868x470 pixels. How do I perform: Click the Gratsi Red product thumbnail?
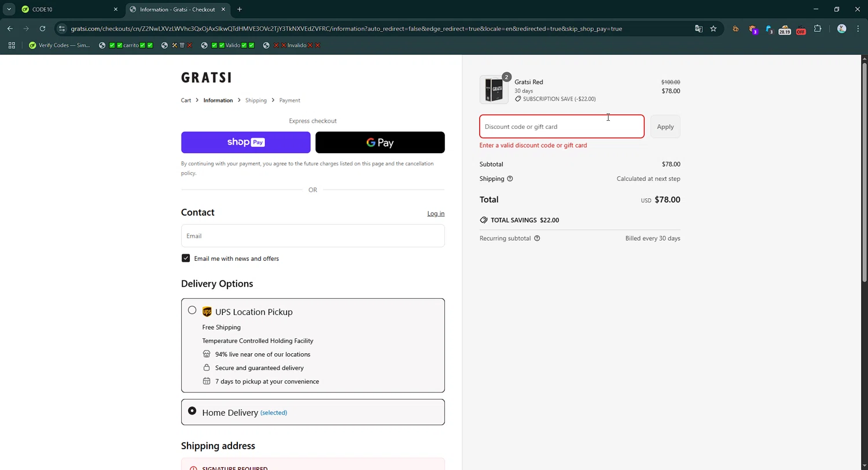point(494,90)
